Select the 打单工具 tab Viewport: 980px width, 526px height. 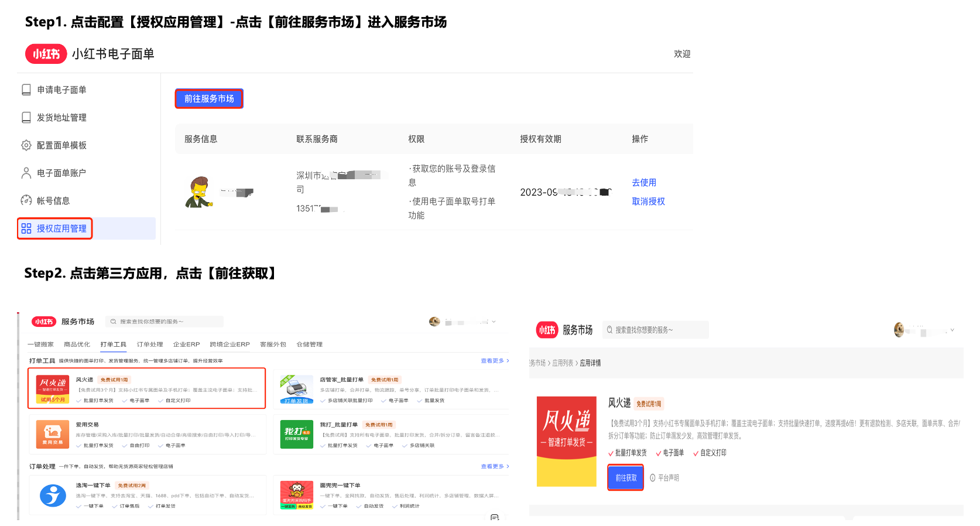pyautogui.click(x=113, y=344)
